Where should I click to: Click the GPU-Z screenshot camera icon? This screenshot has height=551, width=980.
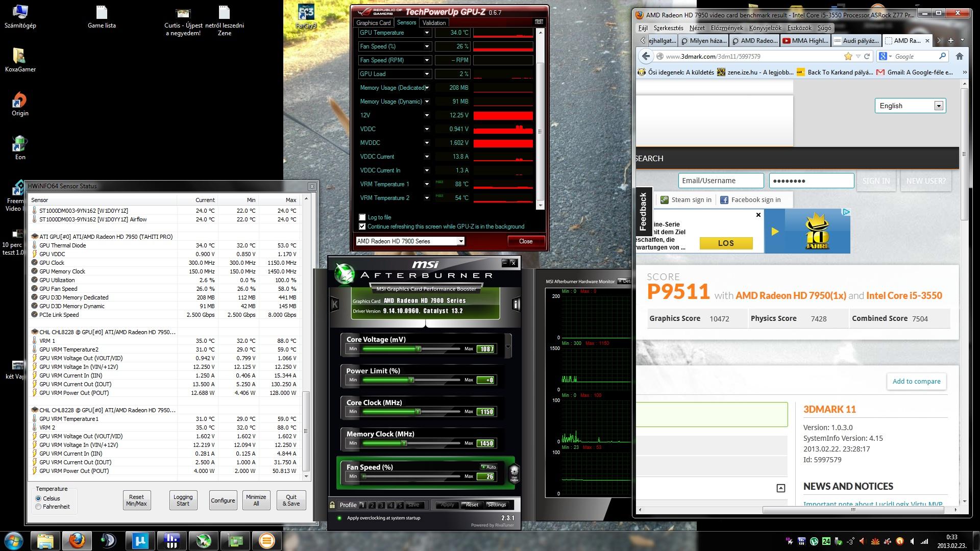(539, 22)
